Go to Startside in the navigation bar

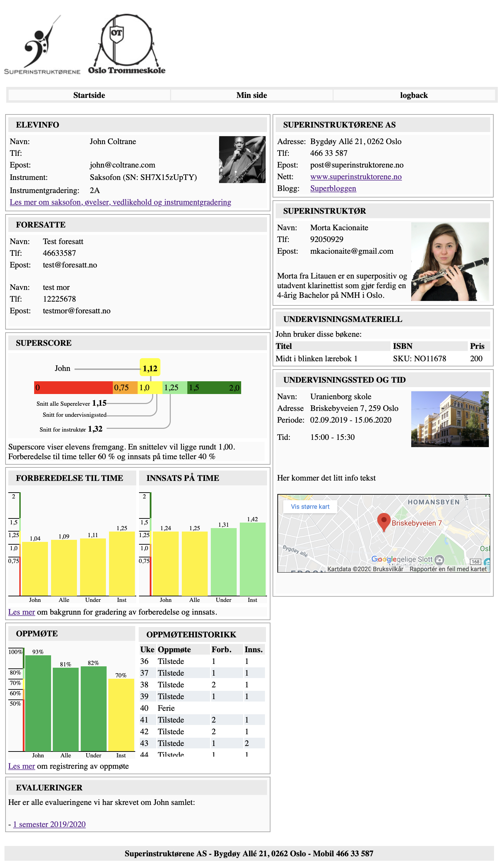point(89,95)
